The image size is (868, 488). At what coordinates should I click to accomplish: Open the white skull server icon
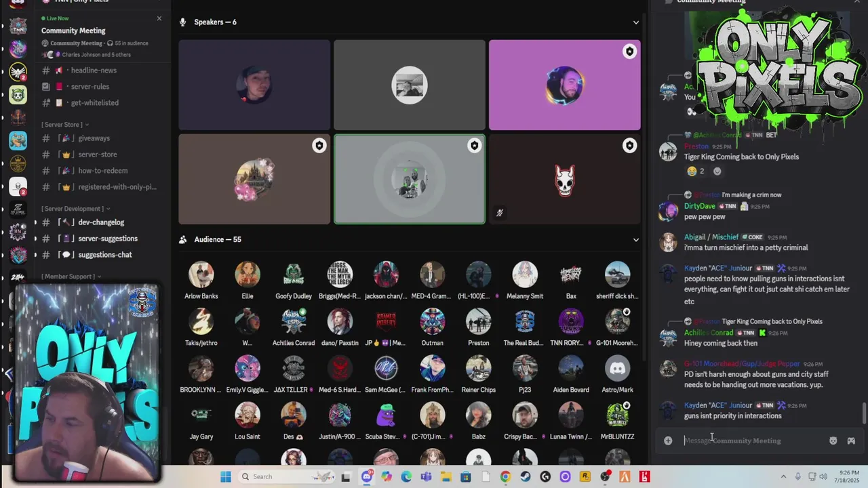(18, 186)
